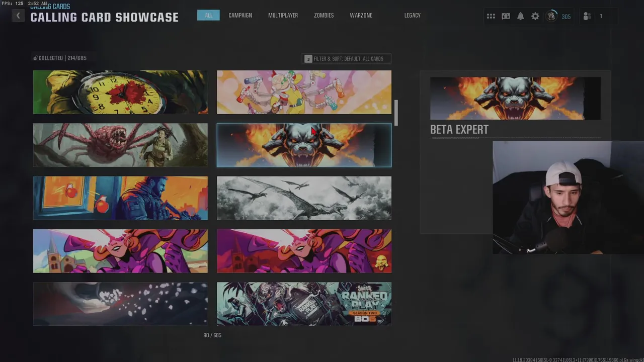The height and width of the screenshot is (362, 644).
Task: Select the Ranked Play Season Two card
Action: point(304,304)
